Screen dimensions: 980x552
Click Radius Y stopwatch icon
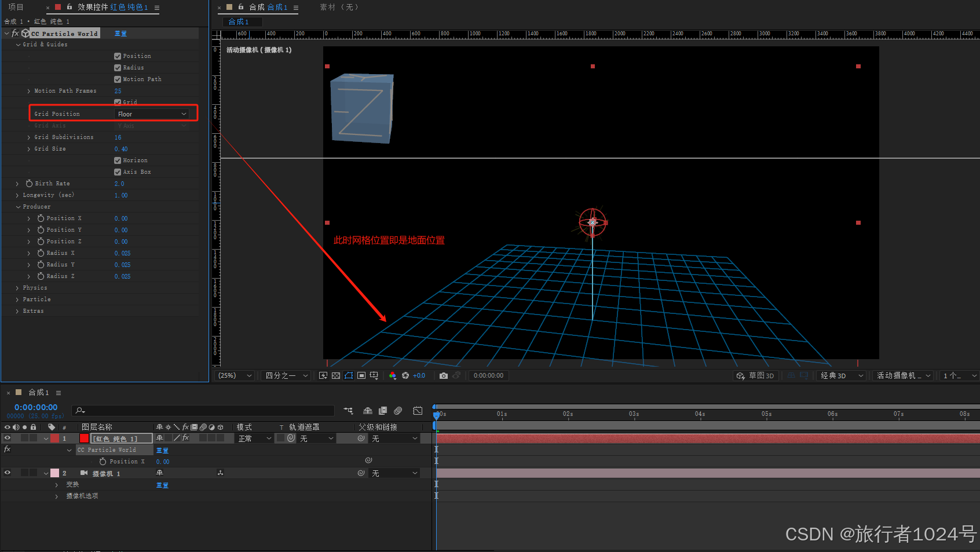tap(41, 265)
